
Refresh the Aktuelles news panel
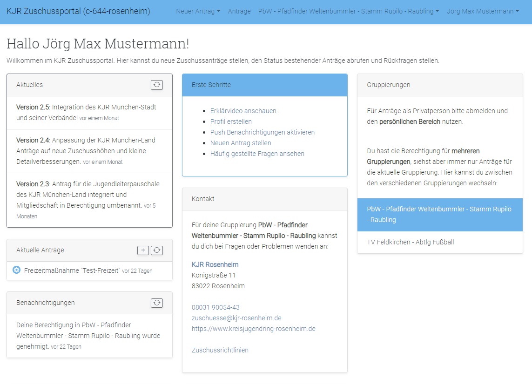[157, 85]
